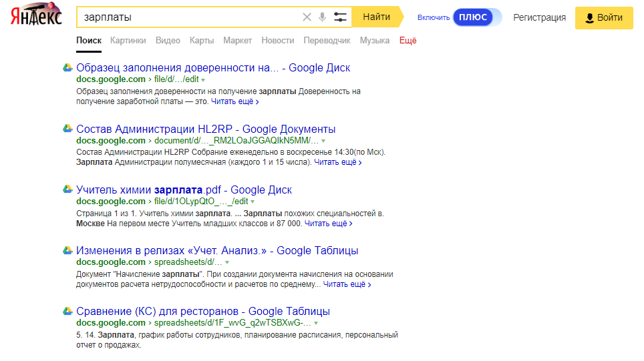Open result Состав Администрации HL2RP

coord(206,129)
